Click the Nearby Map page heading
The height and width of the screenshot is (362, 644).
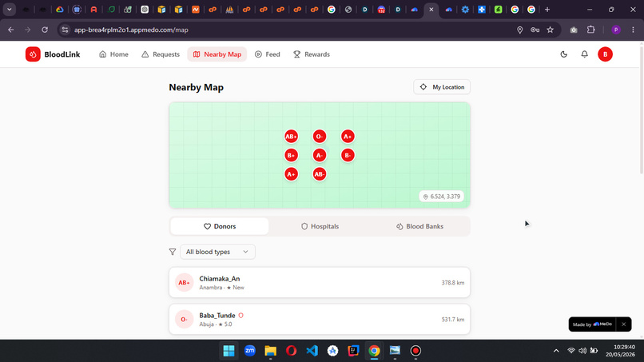coord(197,87)
